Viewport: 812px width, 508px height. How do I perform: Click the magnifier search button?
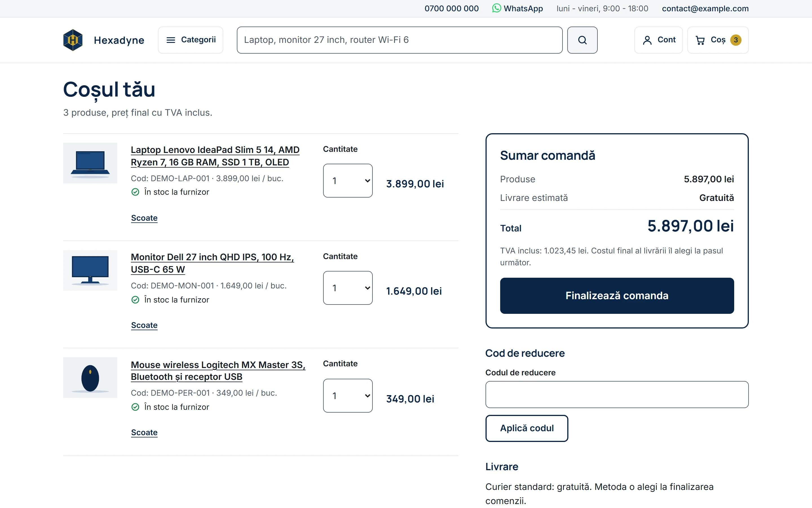coord(582,40)
